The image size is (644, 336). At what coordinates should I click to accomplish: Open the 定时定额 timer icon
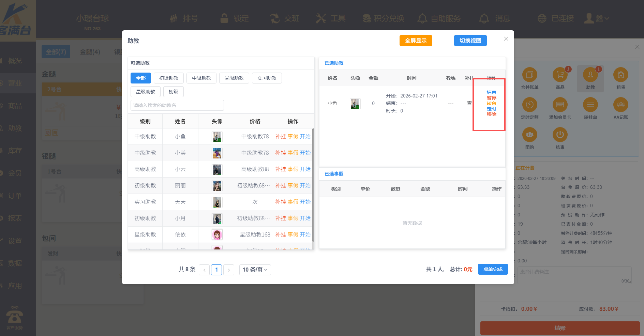coord(529,105)
